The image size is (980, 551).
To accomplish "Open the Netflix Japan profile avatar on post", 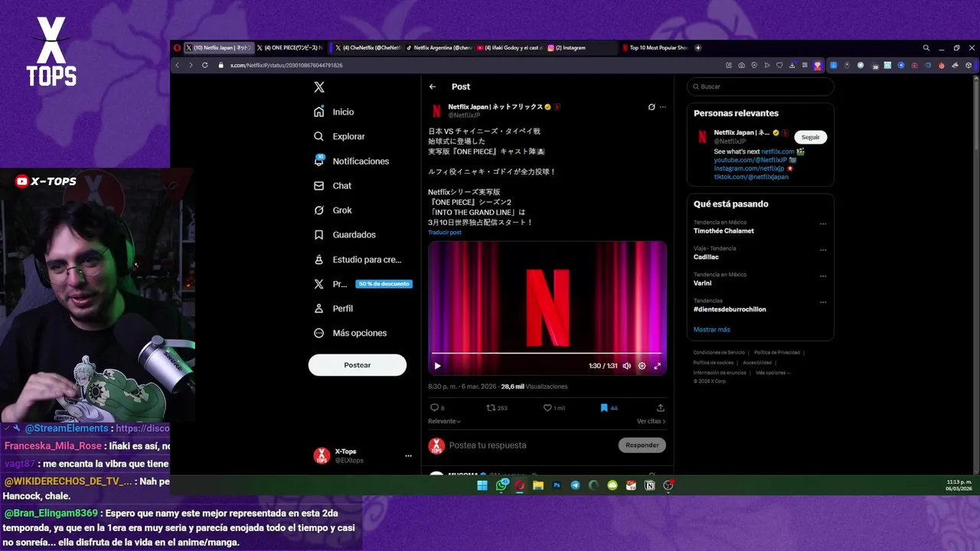I will point(436,111).
